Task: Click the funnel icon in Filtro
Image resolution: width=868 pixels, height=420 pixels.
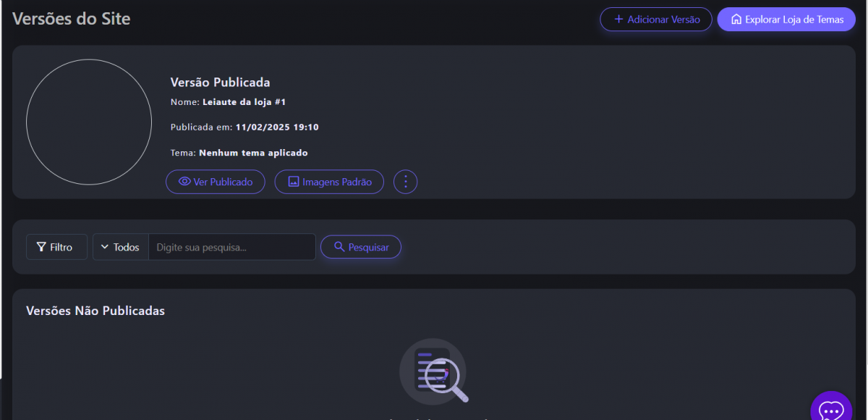Action: pos(42,247)
